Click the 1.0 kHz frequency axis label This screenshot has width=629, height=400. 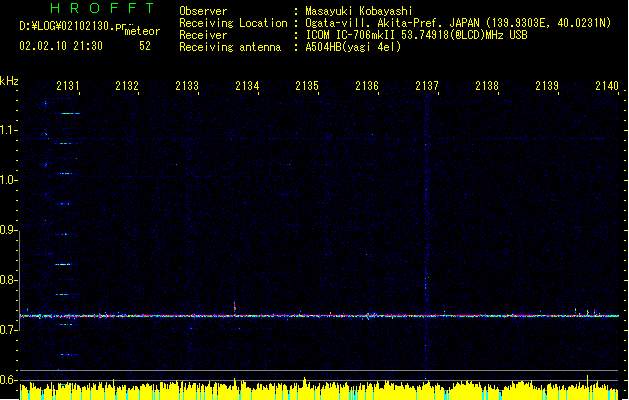pos(8,180)
